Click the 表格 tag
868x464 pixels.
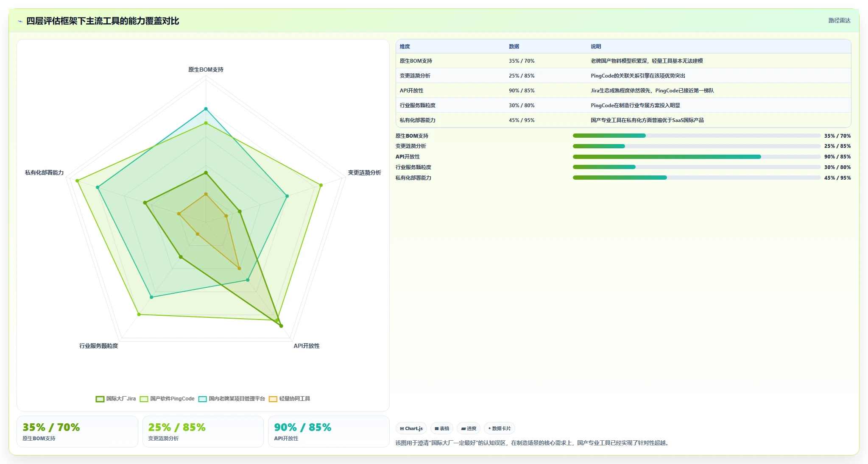click(x=442, y=428)
